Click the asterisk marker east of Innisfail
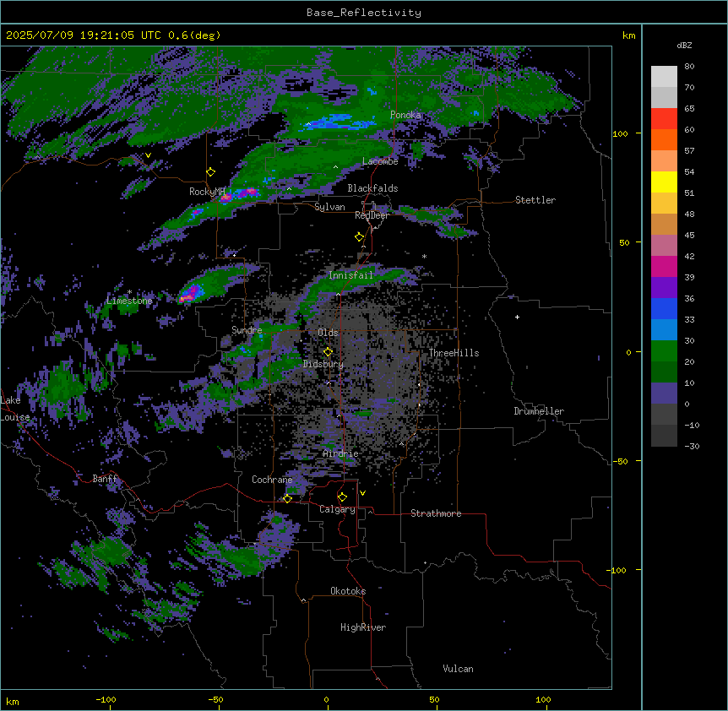The height and width of the screenshot is (711, 728). (424, 256)
